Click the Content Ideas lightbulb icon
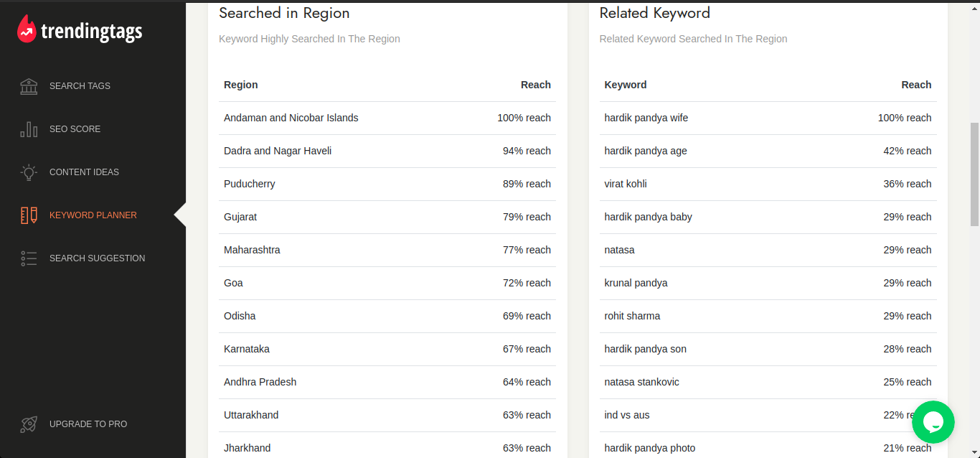The height and width of the screenshot is (458, 980). click(29, 172)
